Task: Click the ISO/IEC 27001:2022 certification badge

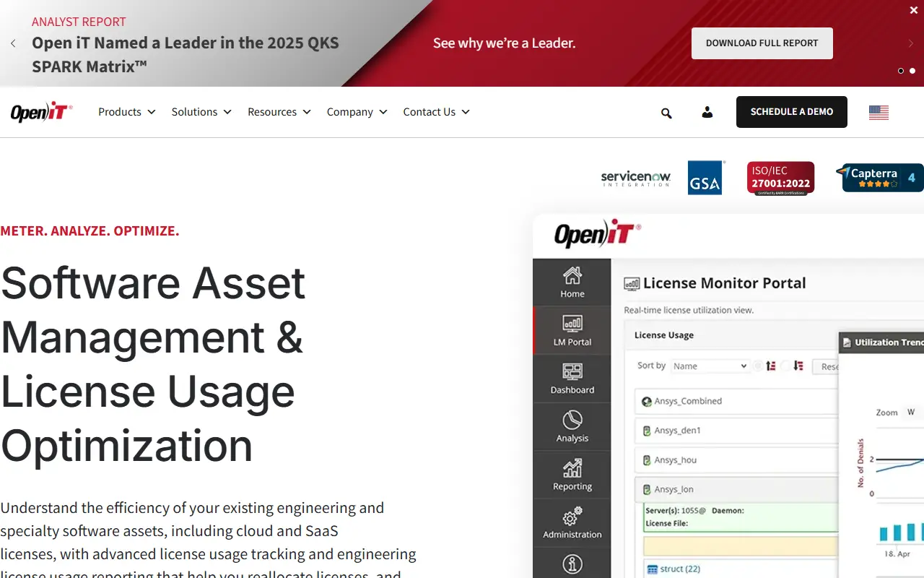Action: 780,178
